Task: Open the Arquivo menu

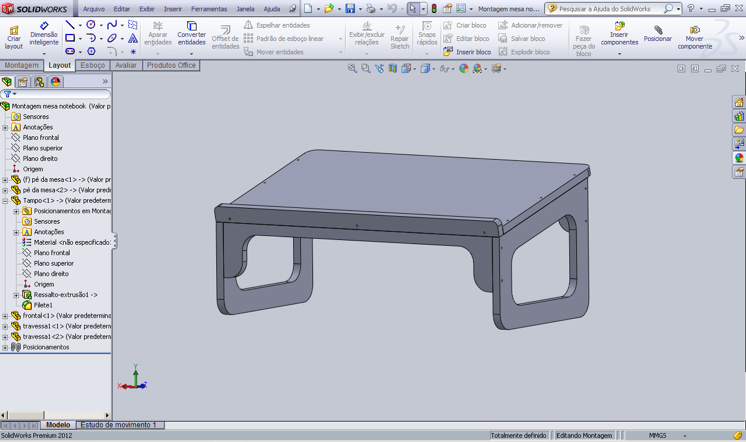Action: (x=94, y=9)
